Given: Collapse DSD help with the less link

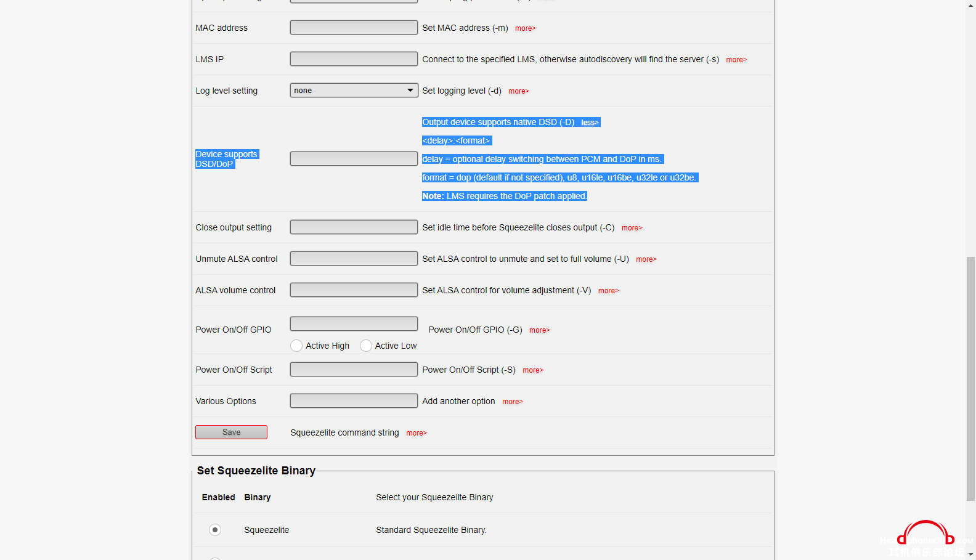Looking at the screenshot, I should (590, 123).
